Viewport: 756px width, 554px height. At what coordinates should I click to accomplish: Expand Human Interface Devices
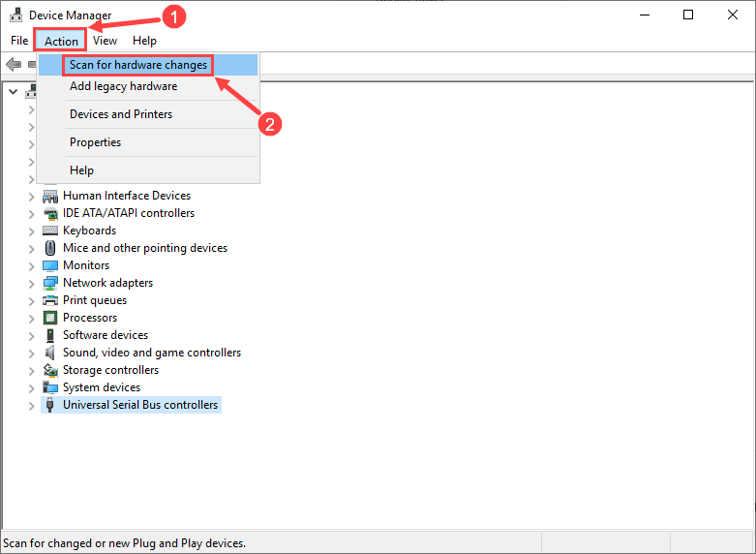point(31,197)
